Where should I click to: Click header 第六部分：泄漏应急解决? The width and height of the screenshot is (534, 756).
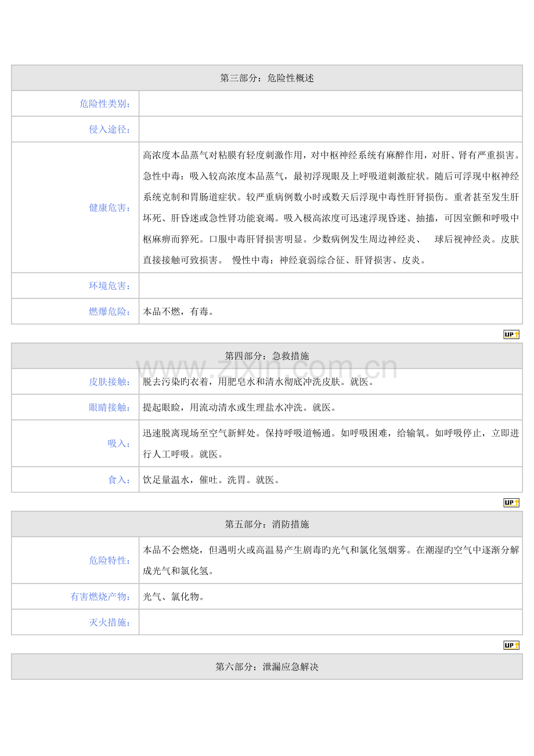pos(267,667)
